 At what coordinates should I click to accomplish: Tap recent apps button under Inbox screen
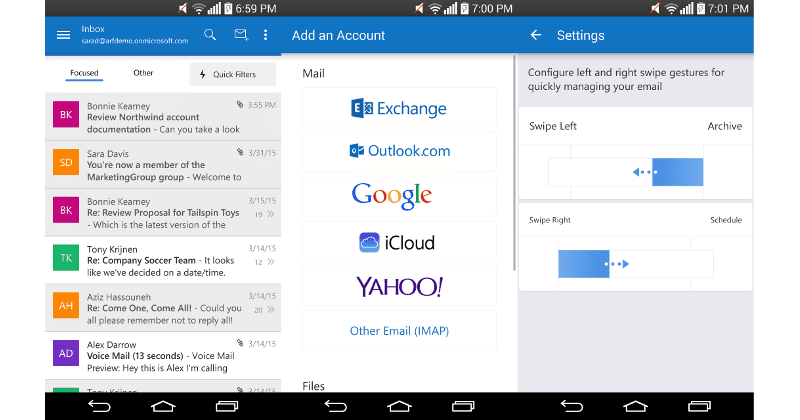coord(227,406)
